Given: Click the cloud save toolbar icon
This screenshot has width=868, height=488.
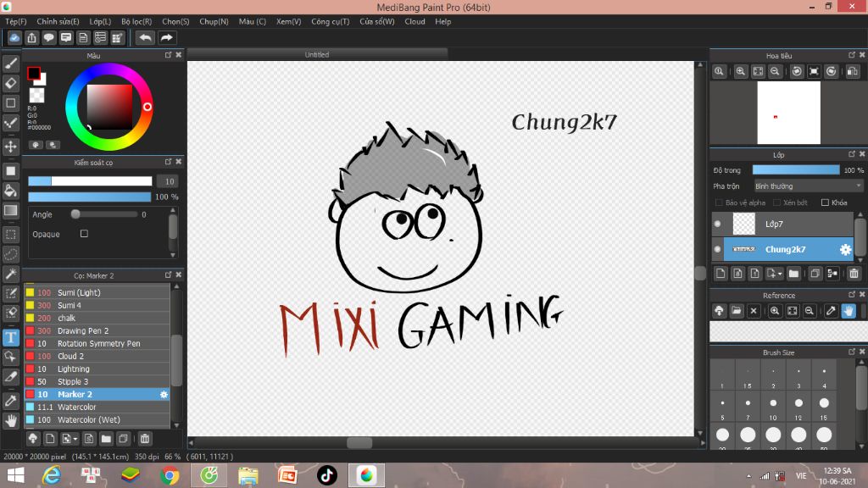Looking at the screenshot, I should 14,37.
